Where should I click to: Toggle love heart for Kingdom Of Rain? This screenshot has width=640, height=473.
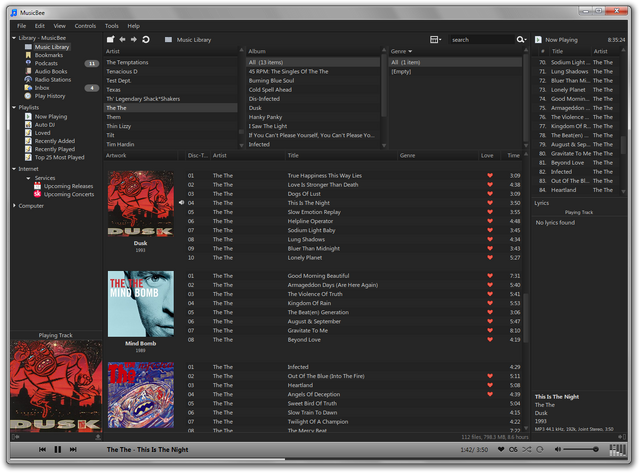[x=490, y=303]
